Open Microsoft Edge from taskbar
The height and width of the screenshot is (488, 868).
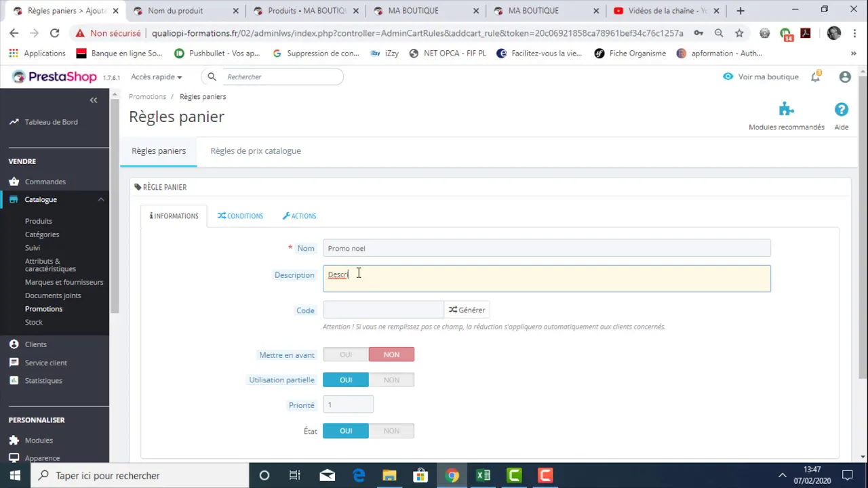[x=358, y=476]
